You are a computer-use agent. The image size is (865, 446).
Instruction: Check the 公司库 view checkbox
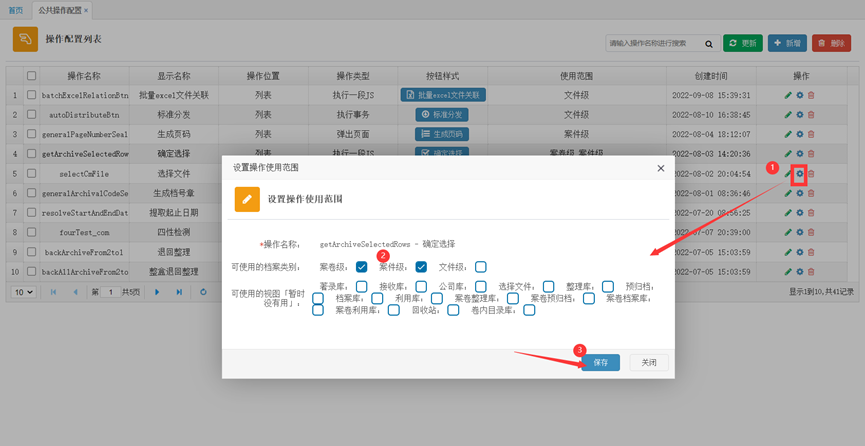pyautogui.click(x=480, y=286)
